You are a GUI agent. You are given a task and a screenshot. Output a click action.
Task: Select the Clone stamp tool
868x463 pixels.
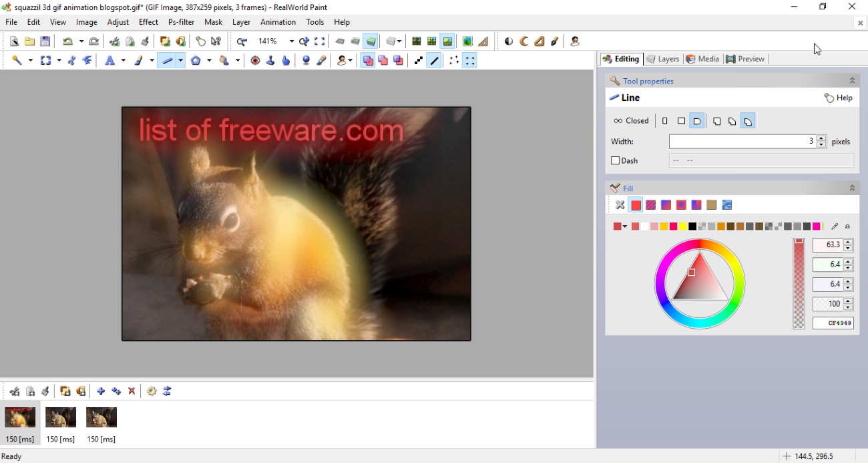270,60
